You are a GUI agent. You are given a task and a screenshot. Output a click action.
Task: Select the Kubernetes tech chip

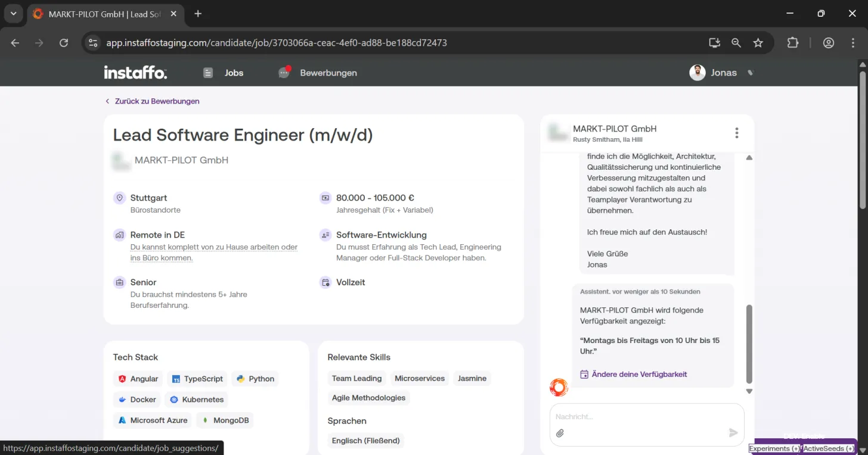pyautogui.click(x=196, y=400)
